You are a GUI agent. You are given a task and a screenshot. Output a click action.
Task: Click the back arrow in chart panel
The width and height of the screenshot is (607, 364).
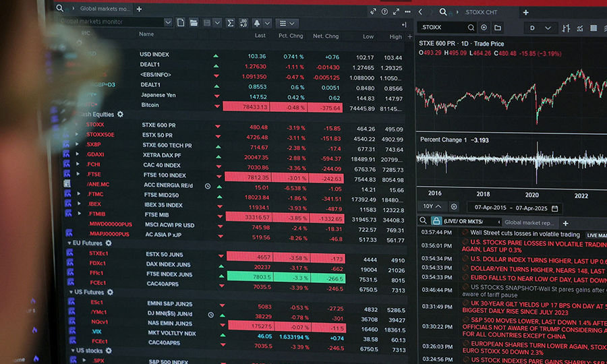[420, 12]
